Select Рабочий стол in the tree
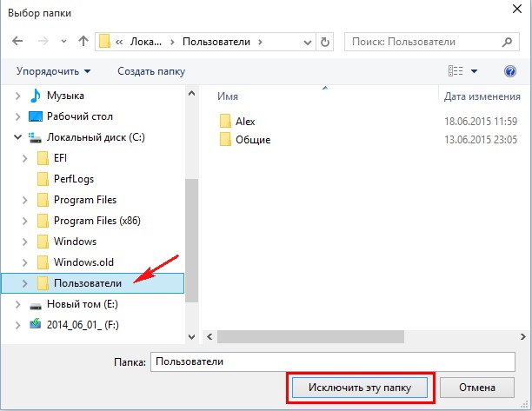Viewport: 532px width, 411px height. click(x=80, y=116)
